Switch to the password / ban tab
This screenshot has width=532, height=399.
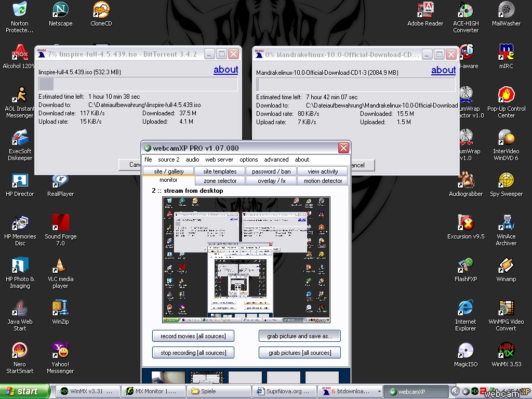[271, 171]
